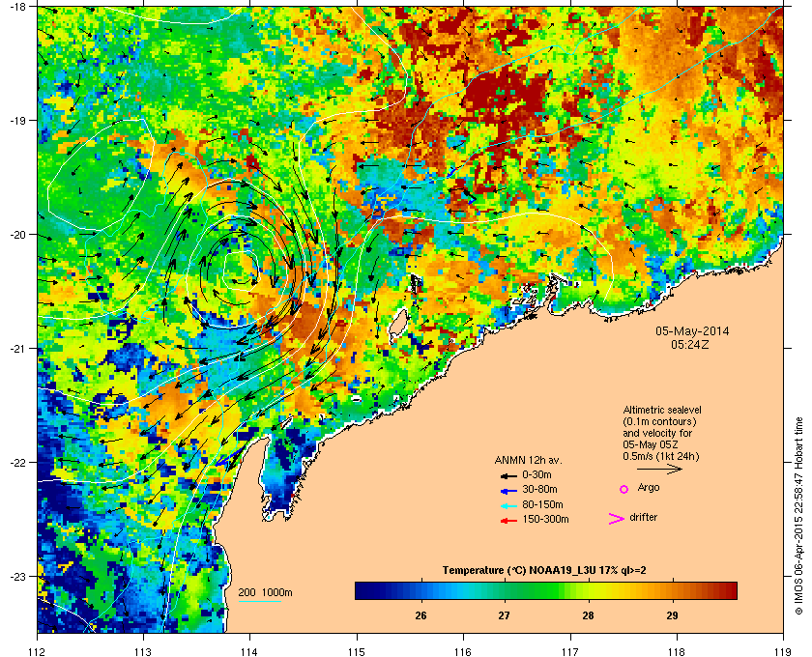Click the longitude axis label 115
Viewport: 812px width, 657px height.
click(x=357, y=651)
